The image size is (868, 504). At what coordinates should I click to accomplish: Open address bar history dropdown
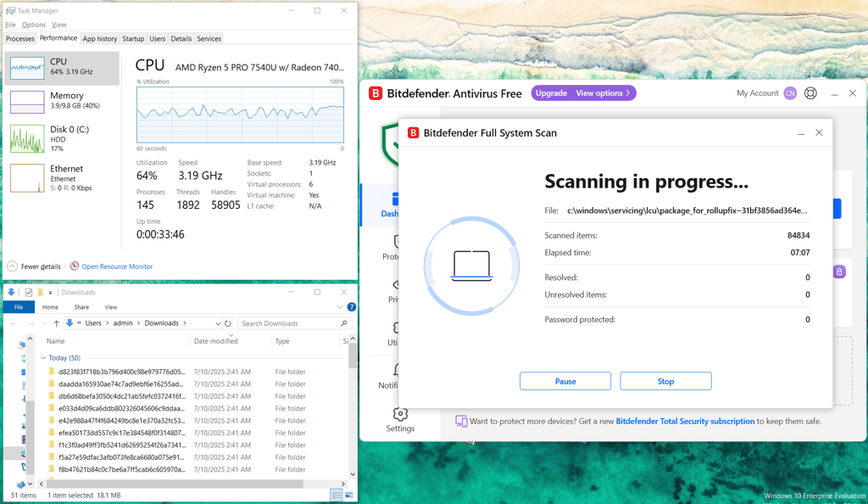[x=218, y=323]
